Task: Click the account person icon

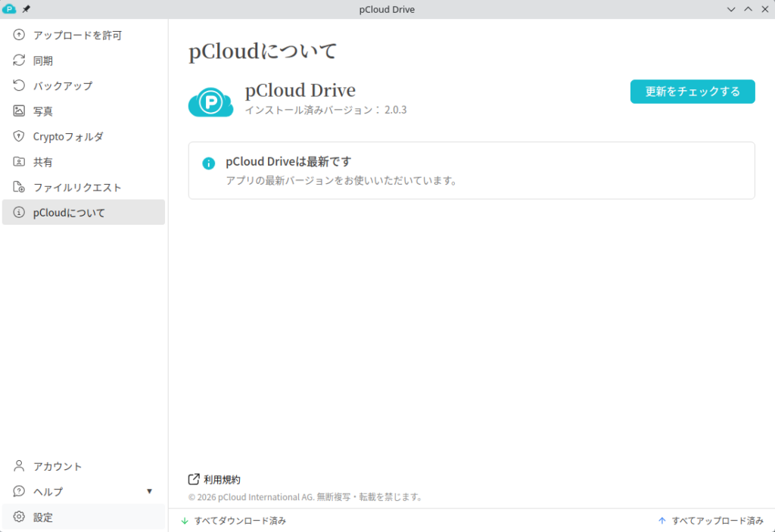Action: click(x=20, y=466)
